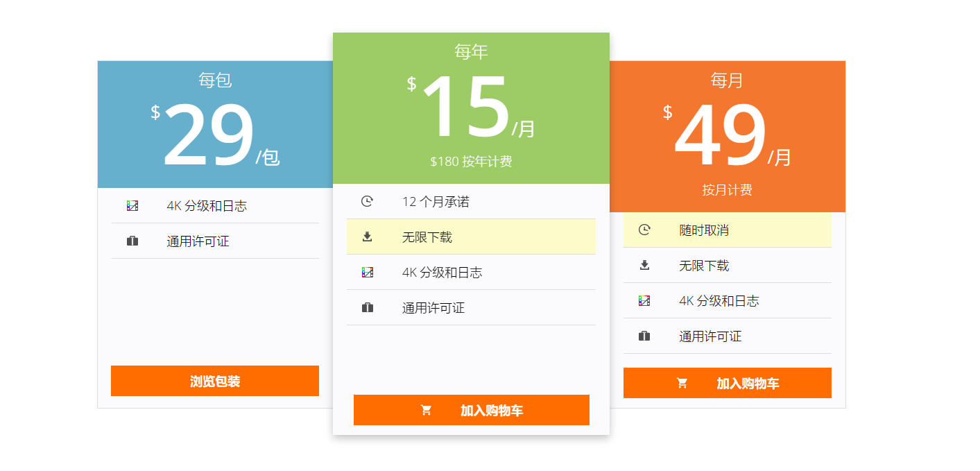Screen dimensions: 980x471
Task: Click 通用许可证 text in the per-pack plan
Action: tap(198, 241)
